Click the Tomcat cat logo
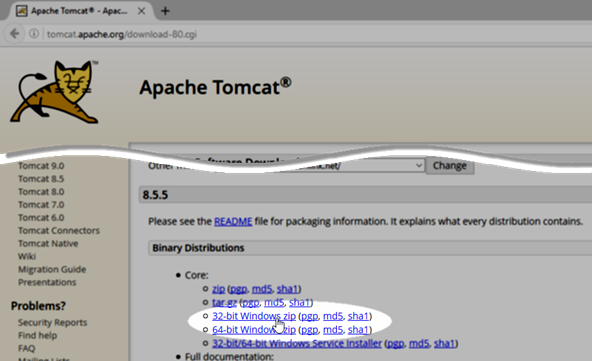Screen dimensions: 592x361 (x=54, y=92)
